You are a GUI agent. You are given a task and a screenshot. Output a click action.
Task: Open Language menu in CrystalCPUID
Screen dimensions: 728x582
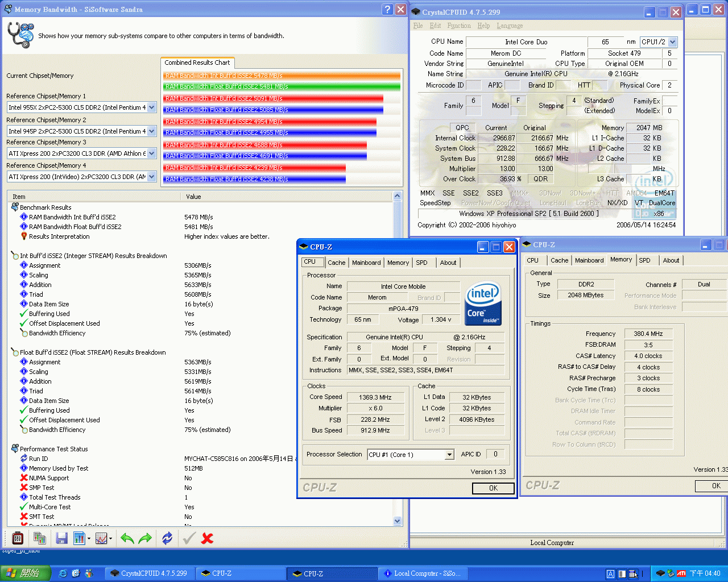point(510,26)
